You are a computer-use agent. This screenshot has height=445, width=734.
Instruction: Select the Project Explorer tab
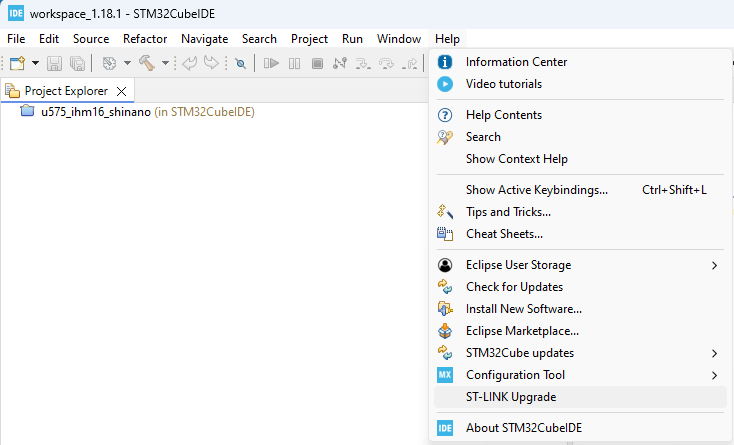coord(66,91)
